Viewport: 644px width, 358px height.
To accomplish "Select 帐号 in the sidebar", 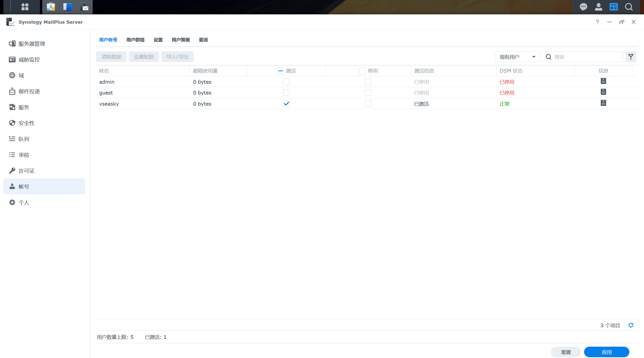I will pos(44,187).
